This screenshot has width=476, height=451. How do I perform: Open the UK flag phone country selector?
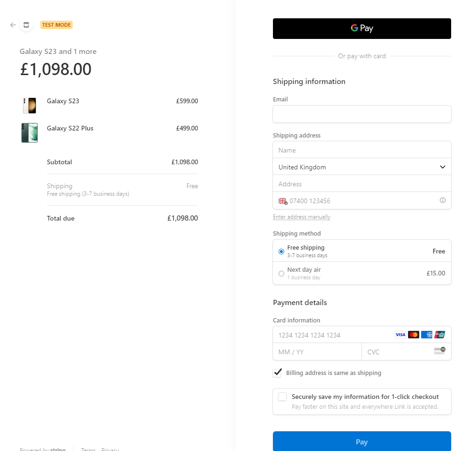tap(282, 201)
